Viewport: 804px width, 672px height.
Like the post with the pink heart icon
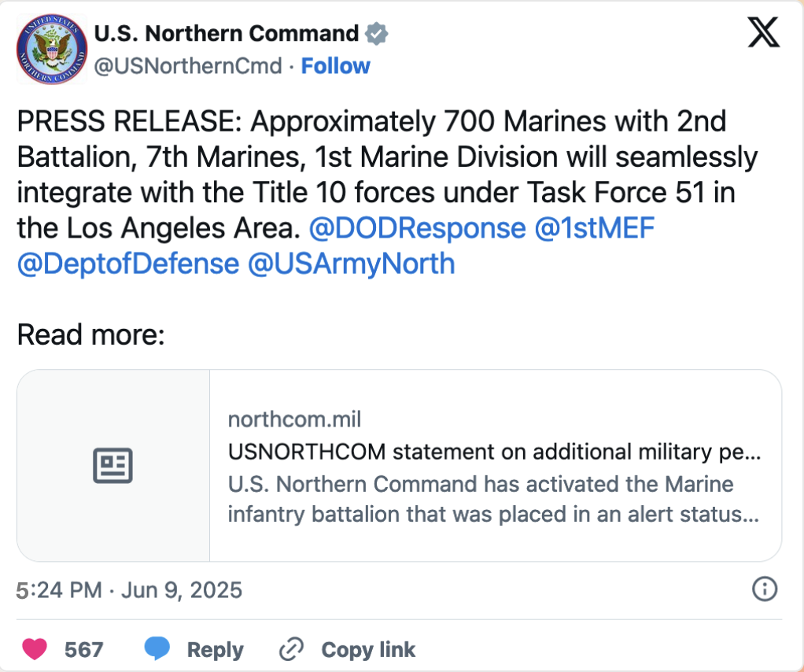[x=35, y=649]
